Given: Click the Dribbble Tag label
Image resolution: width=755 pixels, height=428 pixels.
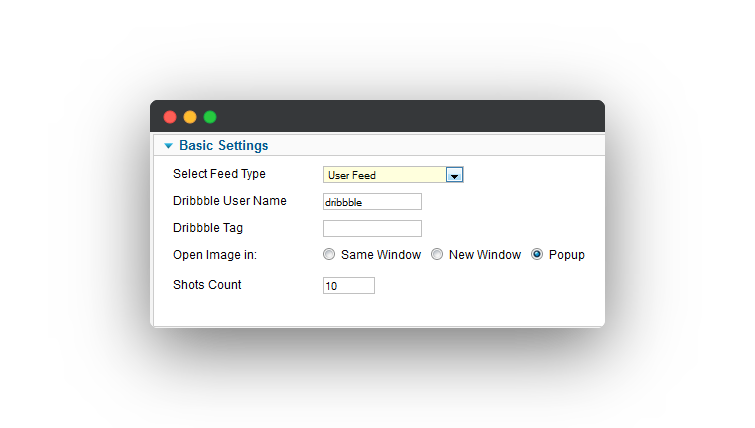Looking at the screenshot, I should pyautogui.click(x=208, y=228).
